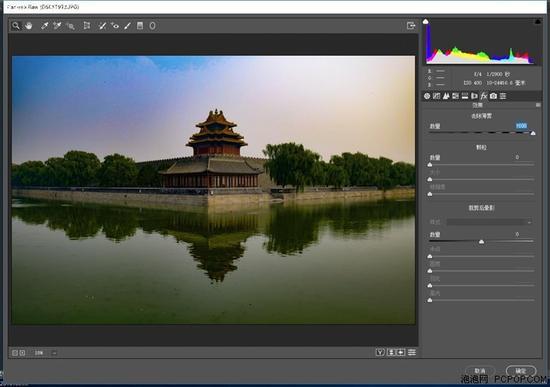
Task: Select the Adjustment Brush tool
Action: point(127,26)
